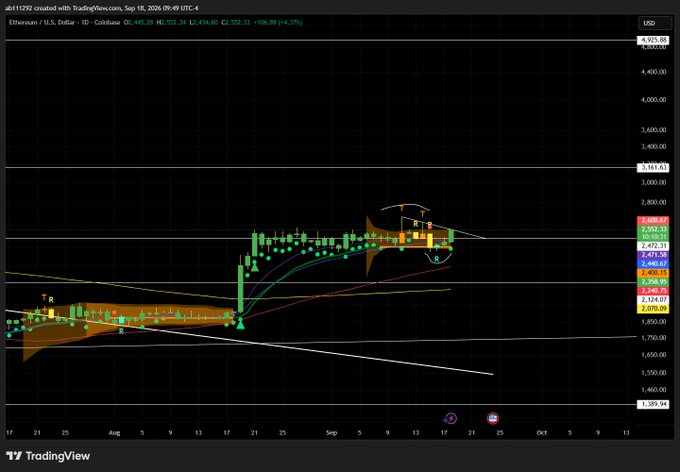
Task: Click the 3,600.00 price axis label
Action: [654, 130]
